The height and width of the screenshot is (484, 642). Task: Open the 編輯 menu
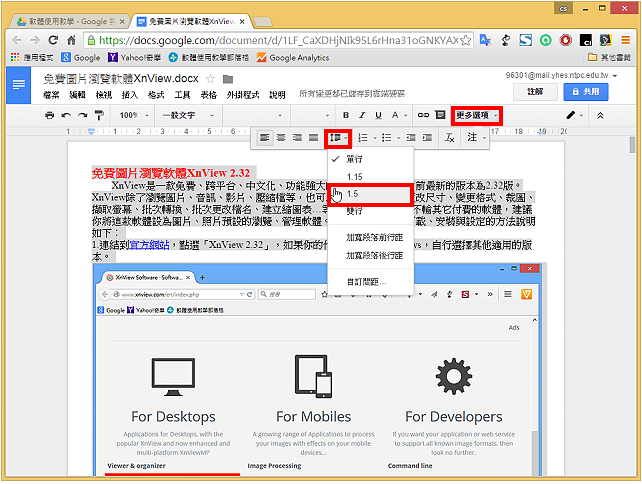[x=77, y=95]
